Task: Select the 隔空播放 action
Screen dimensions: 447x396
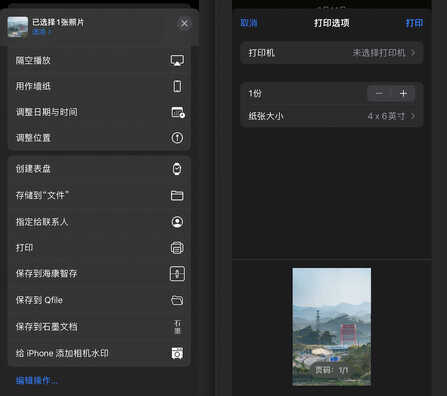Action: [99, 60]
